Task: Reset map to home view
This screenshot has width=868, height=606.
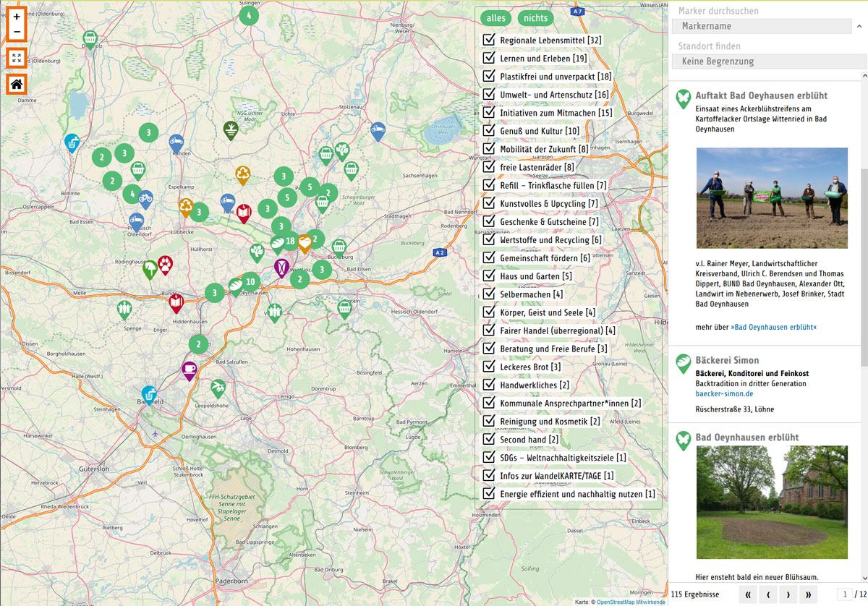Action: point(17,84)
